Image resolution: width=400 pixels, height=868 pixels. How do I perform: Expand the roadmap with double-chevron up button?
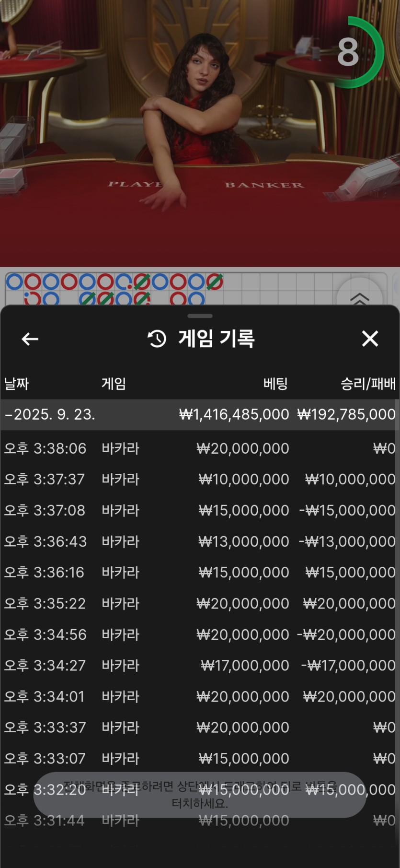(x=359, y=297)
